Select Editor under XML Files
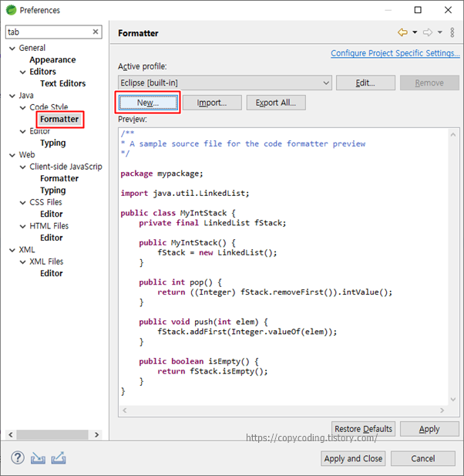 pos(51,273)
